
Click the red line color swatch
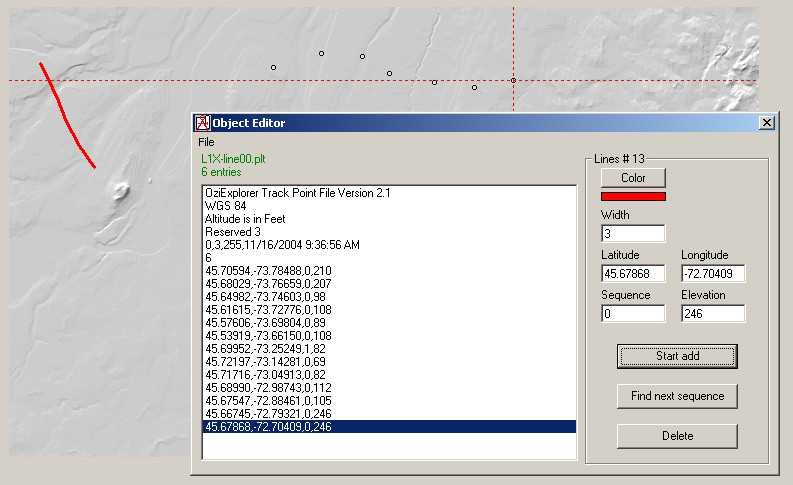[633, 196]
